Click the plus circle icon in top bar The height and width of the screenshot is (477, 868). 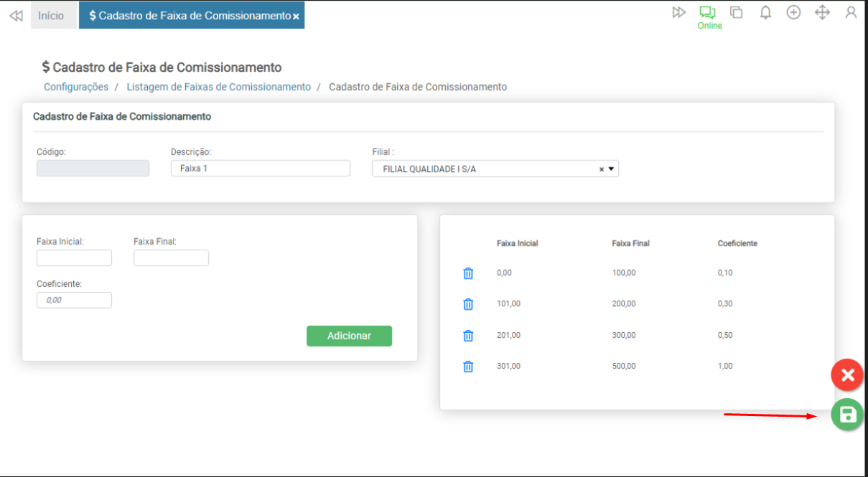pos(793,13)
